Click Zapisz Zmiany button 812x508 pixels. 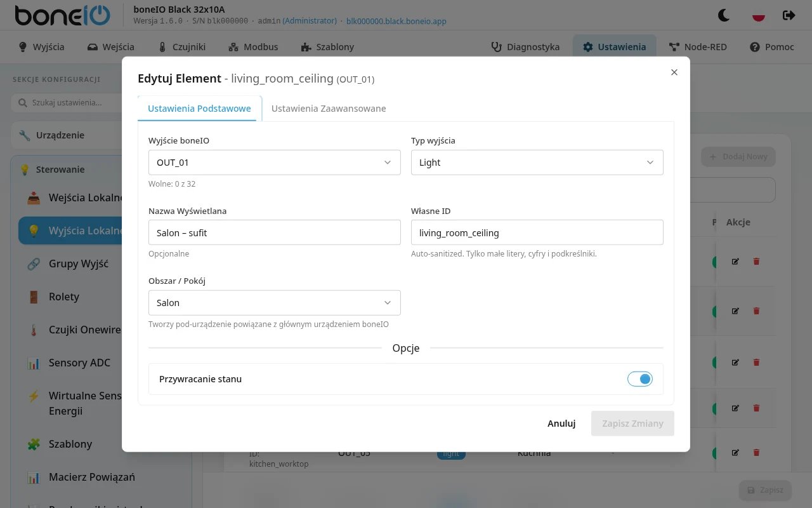(632, 424)
